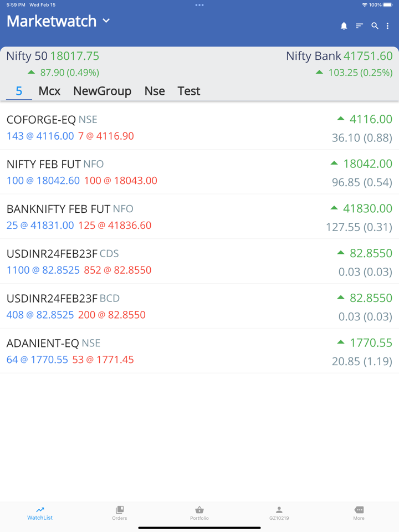Tap the ADANIENT-EQ scrip row
Screen dimensions: 399x532
(x=199, y=351)
